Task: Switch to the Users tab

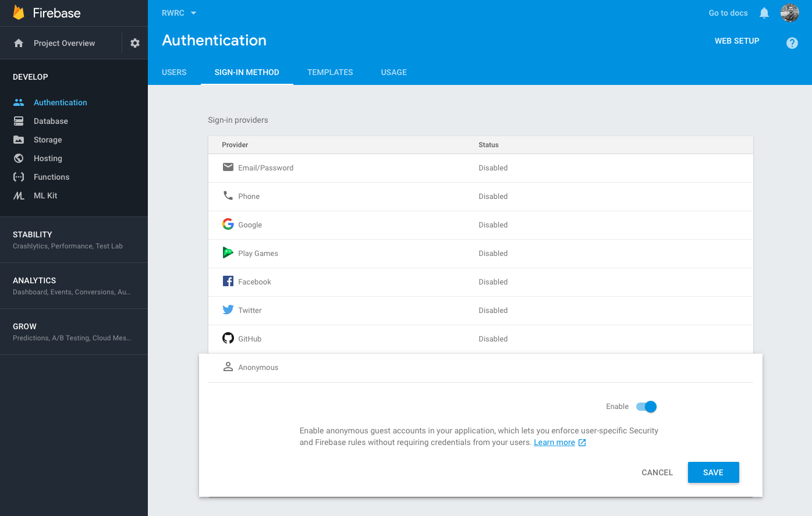Action: 174,72
